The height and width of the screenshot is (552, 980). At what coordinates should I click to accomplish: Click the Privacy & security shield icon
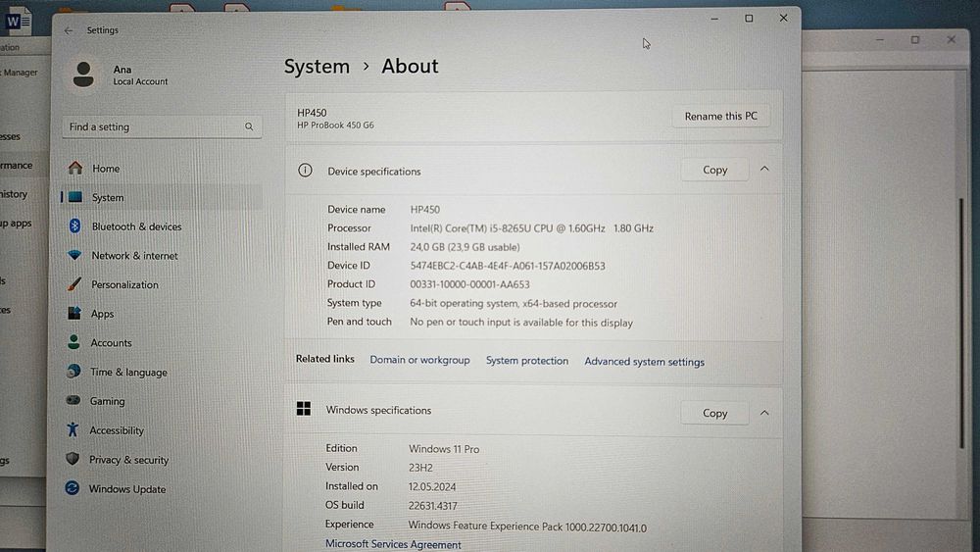click(73, 459)
